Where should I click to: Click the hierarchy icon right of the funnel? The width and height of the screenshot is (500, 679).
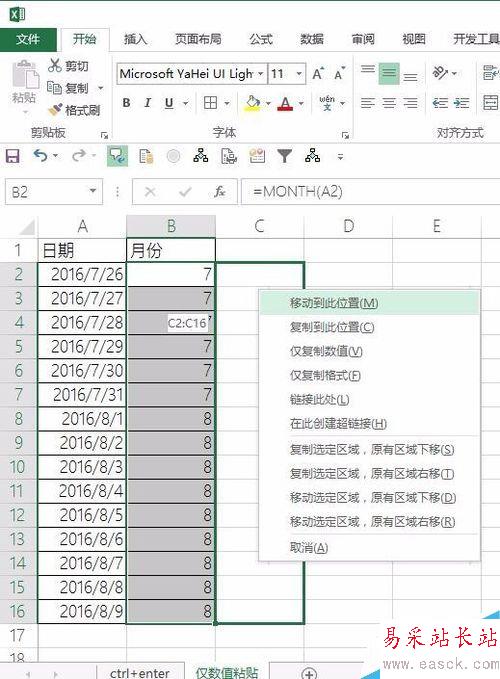(x=313, y=155)
